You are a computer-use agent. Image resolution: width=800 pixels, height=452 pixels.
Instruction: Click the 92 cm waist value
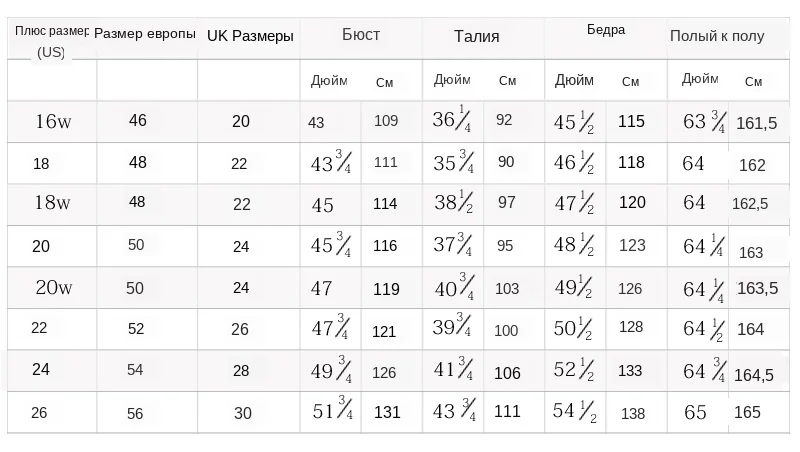pyautogui.click(x=504, y=121)
